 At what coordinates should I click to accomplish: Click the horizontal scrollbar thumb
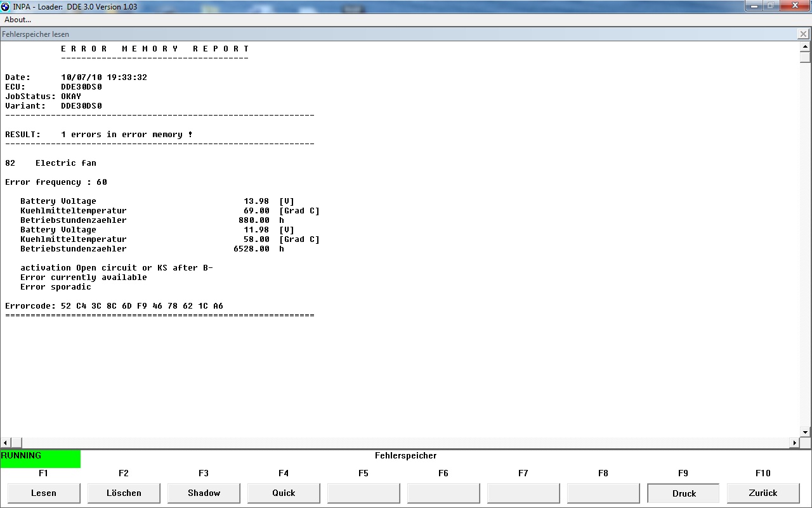tap(16, 443)
